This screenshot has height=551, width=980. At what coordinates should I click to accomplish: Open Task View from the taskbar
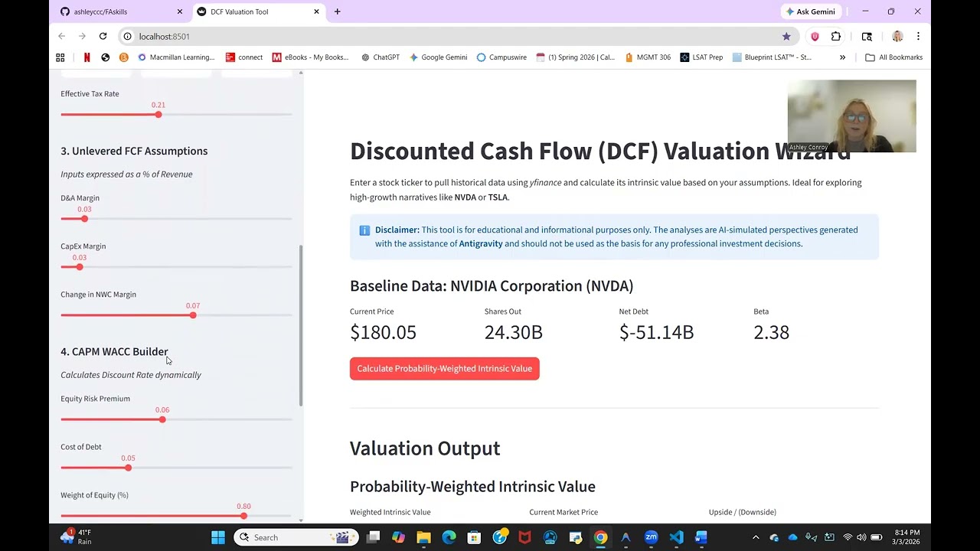tap(373, 537)
